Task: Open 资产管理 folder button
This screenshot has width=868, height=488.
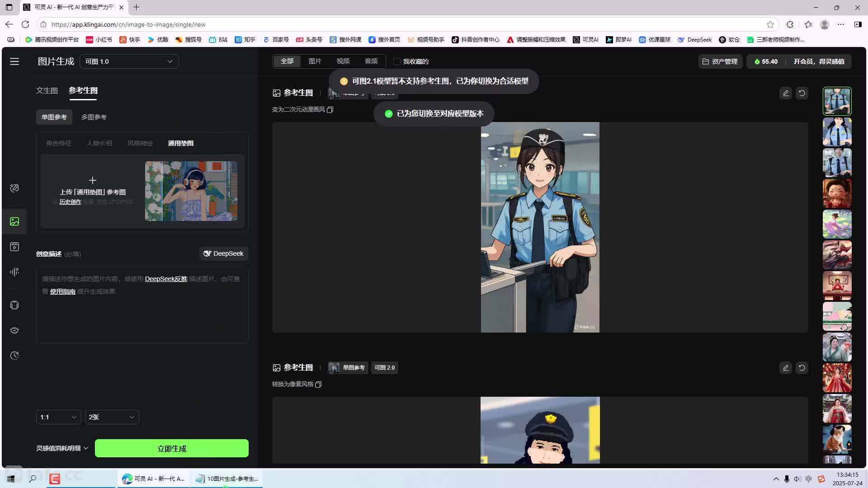Action: 720,61
